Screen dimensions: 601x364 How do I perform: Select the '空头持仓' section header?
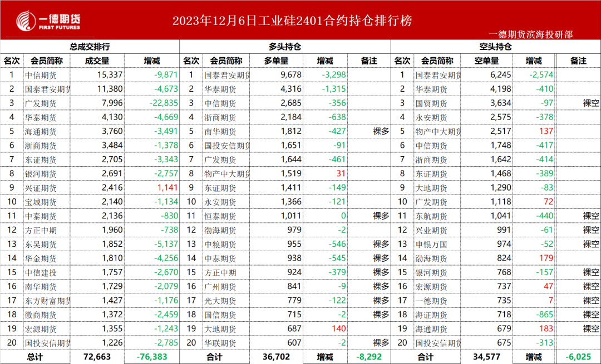pyautogui.click(x=496, y=47)
